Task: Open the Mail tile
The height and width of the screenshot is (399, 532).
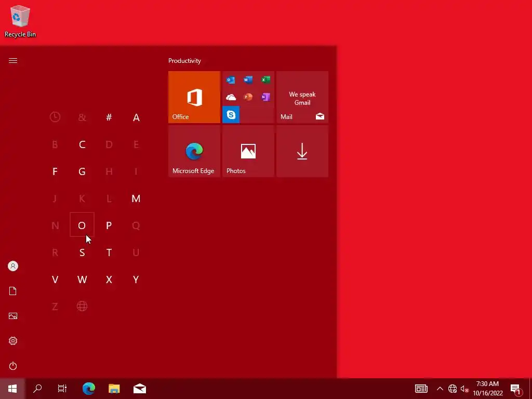Action: 302,97
